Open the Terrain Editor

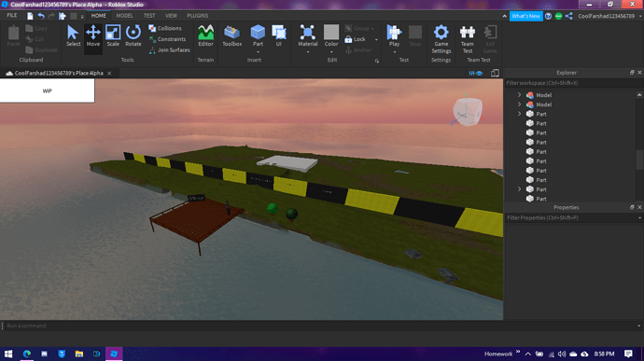(x=205, y=36)
